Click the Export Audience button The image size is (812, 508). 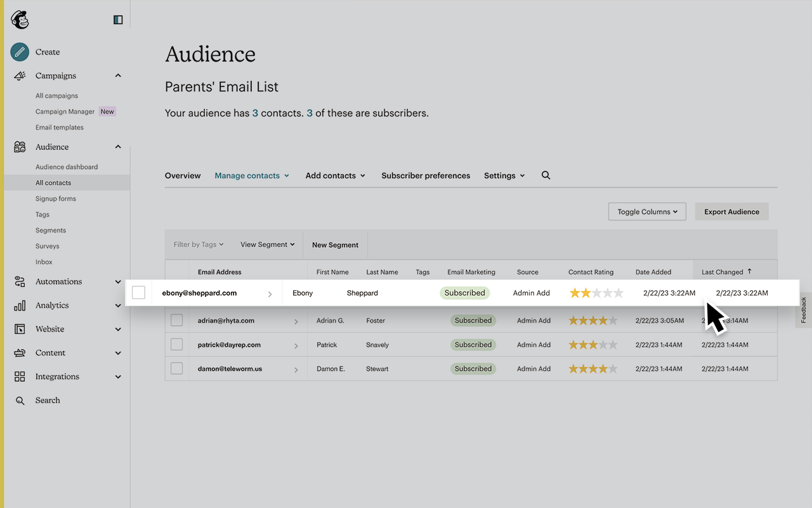(x=731, y=211)
